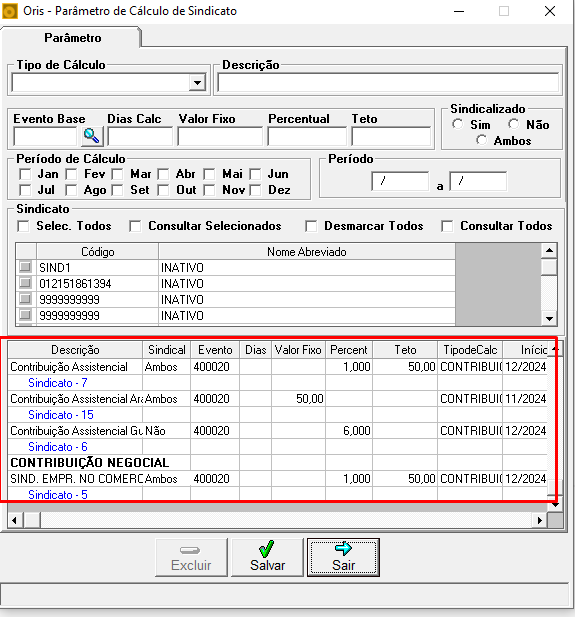
Task: Switch to the Parâmetro tab
Action: pyautogui.click(x=72, y=38)
